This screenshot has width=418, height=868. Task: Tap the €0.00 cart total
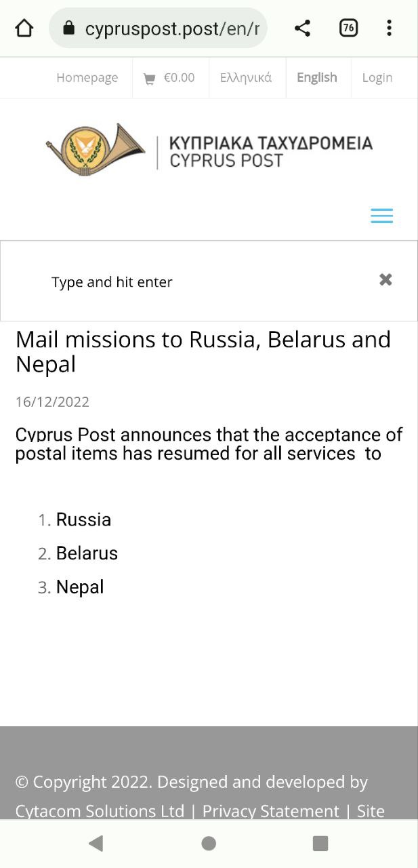tap(179, 78)
